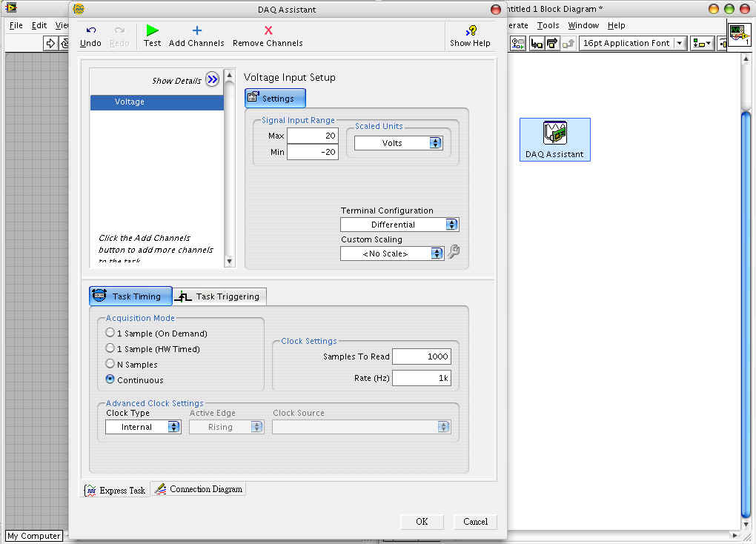The width and height of the screenshot is (756, 544).
Task: Open the Settings tab
Action: point(275,99)
